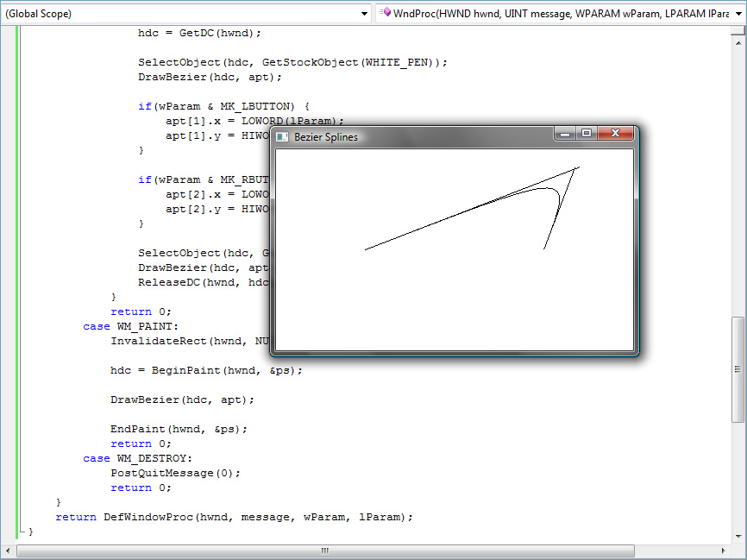Viewport: 747px width, 560px height.
Task: Click the vertical scrollbar thumb
Action: point(738,369)
